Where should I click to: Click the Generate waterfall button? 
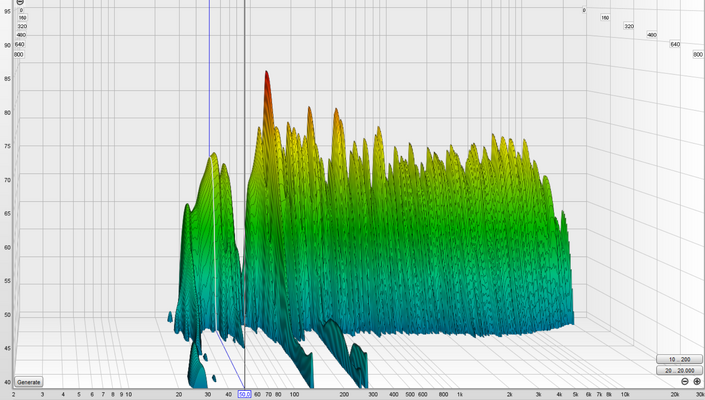[28, 382]
